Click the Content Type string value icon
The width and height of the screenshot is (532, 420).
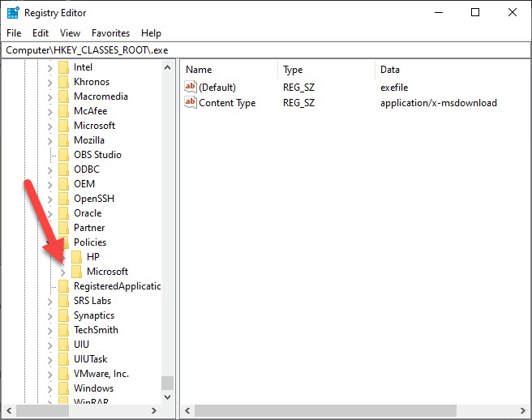191,103
